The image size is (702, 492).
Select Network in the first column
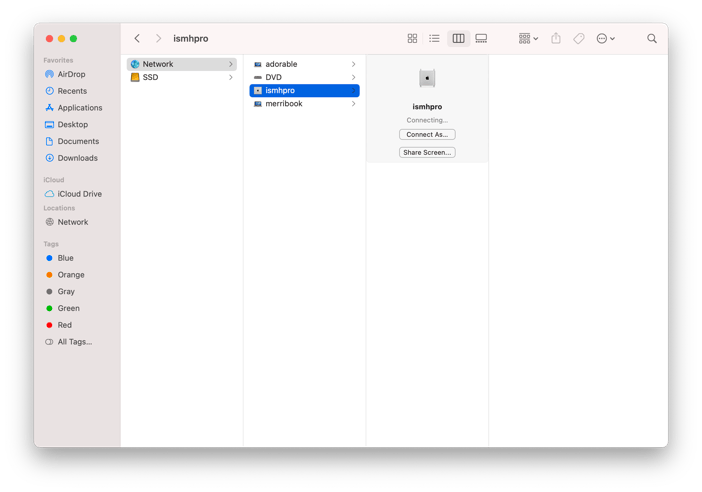click(x=182, y=64)
